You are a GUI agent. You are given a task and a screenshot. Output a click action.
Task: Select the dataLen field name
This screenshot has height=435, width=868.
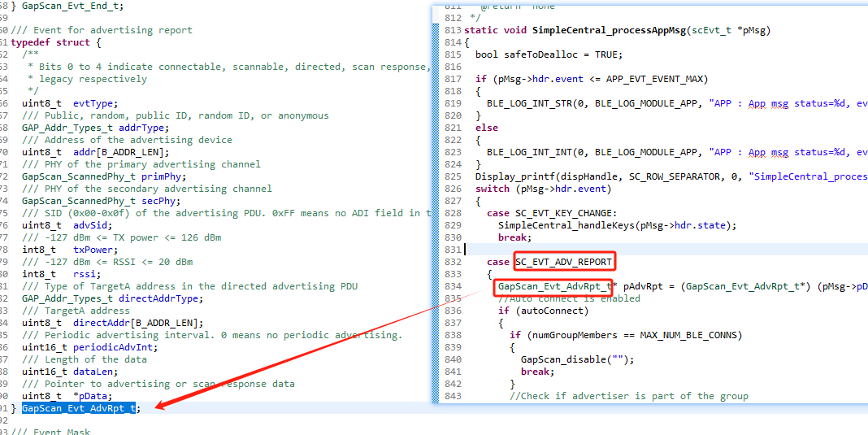[x=93, y=372]
